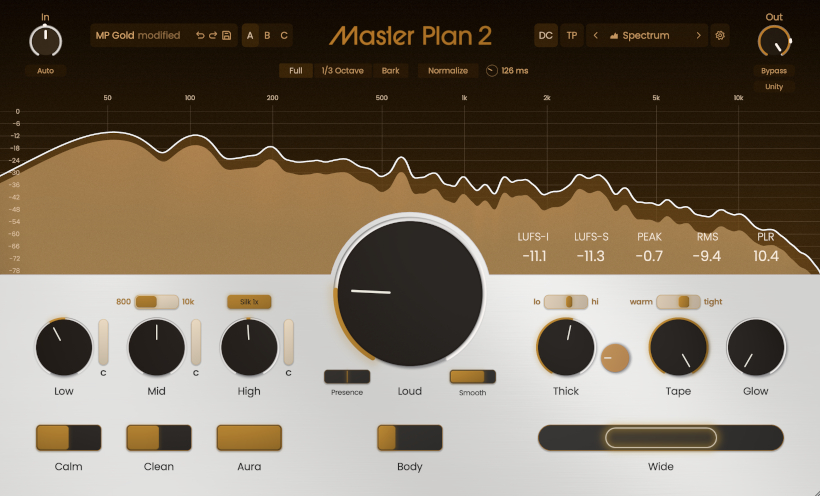Toggle the Aura switch
The height and width of the screenshot is (496, 820).
pos(249,437)
